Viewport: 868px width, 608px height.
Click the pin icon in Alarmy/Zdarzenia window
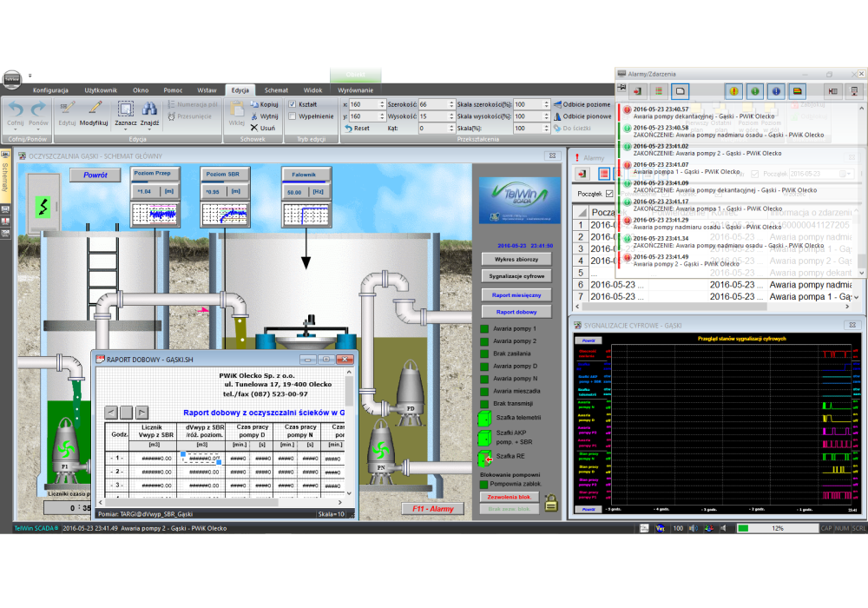[x=622, y=88]
